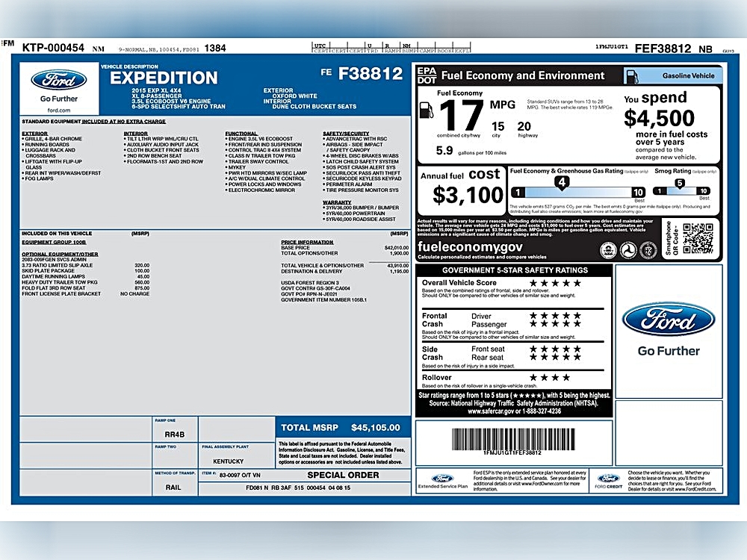This screenshot has height=560, width=747.
Task: Select the Government 5-Star Safety Ratings header
Action: coord(515,270)
